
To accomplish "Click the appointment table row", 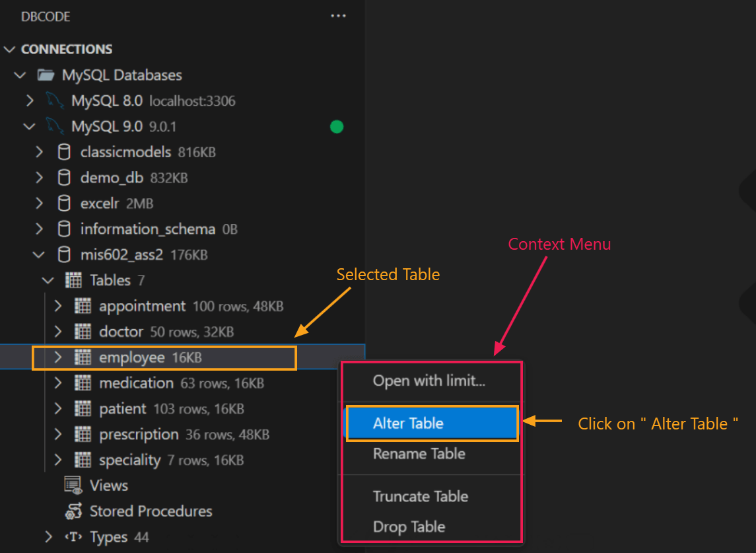I will [x=143, y=306].
